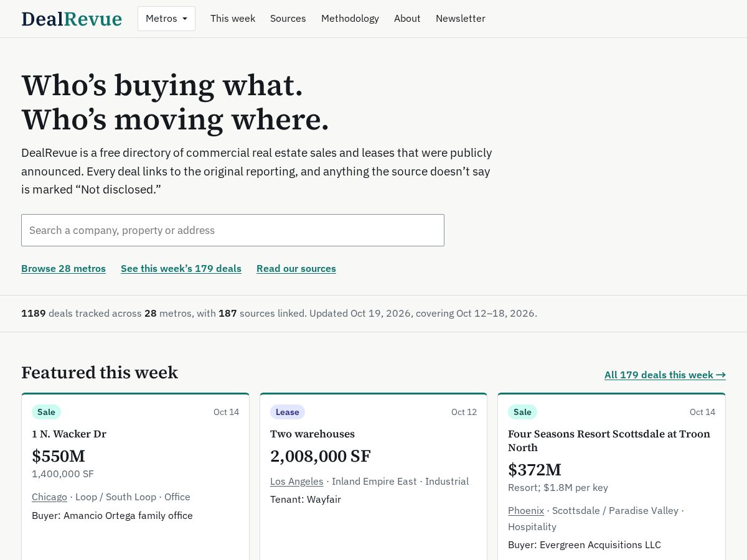Follow the Browse 28 metros link
This screenshot has height=560, width=747.
(x=63, y=269)
